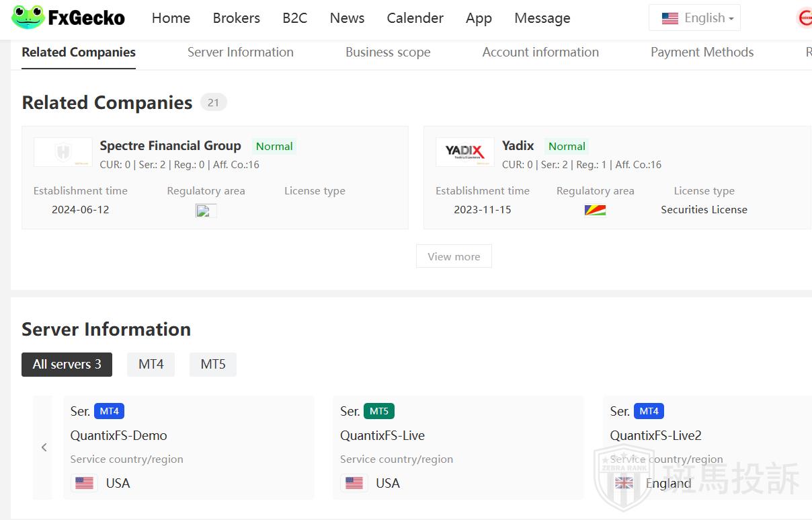
Task: Go to the Payment Methods tab
Action: point(702,52)
